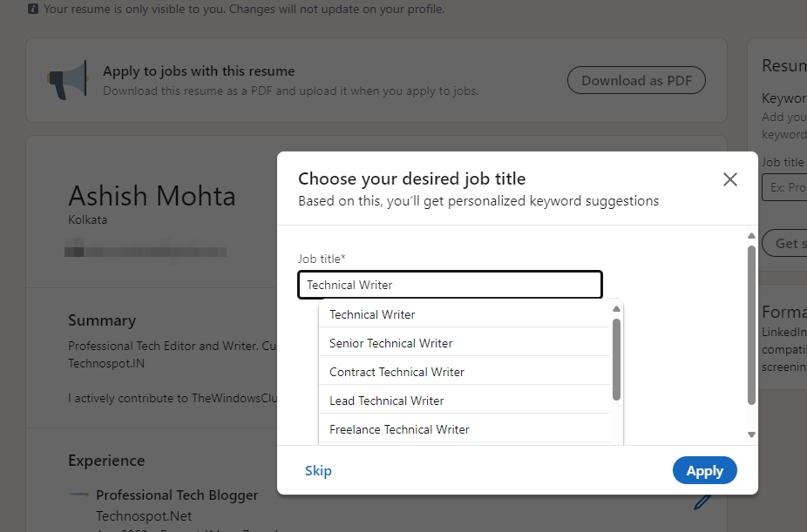Dismiss the job title dialog

730,179
